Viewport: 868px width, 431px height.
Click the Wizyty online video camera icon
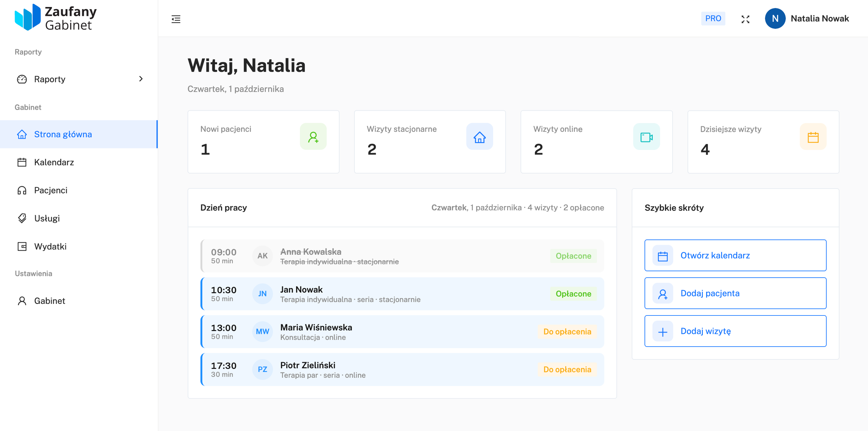[x=646, y=137]
